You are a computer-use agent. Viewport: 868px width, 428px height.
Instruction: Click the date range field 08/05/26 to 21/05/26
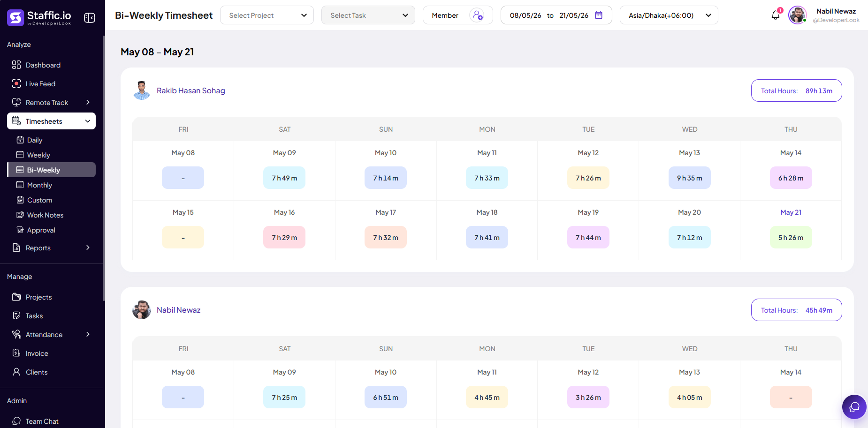(x=556, y=15)
